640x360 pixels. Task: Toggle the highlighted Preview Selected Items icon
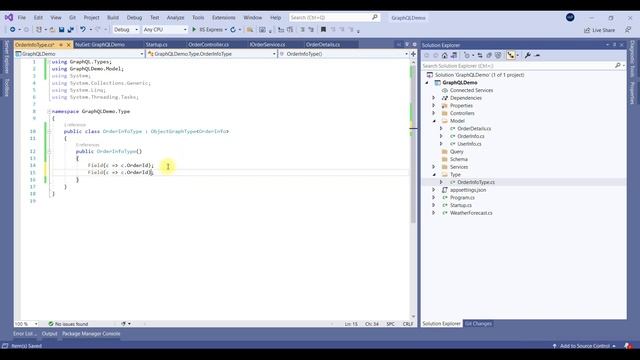tap(511, 56)
